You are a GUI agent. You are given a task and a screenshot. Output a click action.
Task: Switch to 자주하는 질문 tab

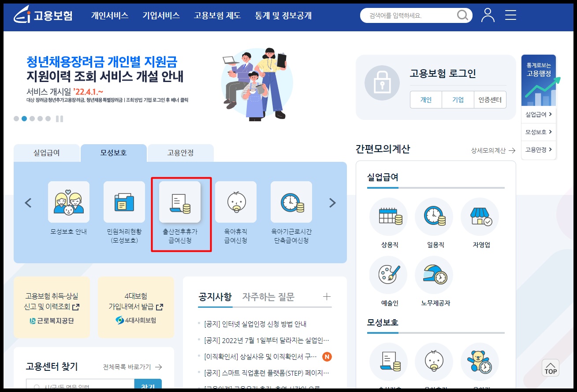pos(268,297)
